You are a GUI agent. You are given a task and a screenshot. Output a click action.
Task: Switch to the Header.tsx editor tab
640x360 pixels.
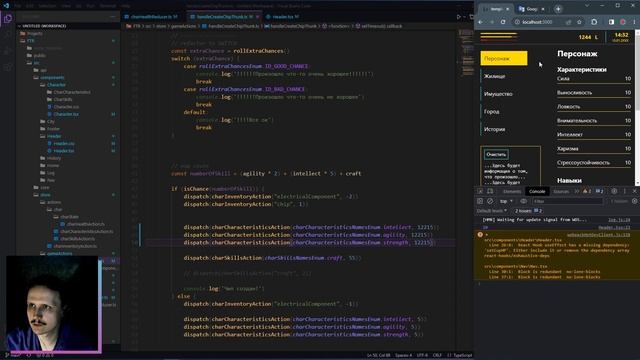(x=282, y=17)
